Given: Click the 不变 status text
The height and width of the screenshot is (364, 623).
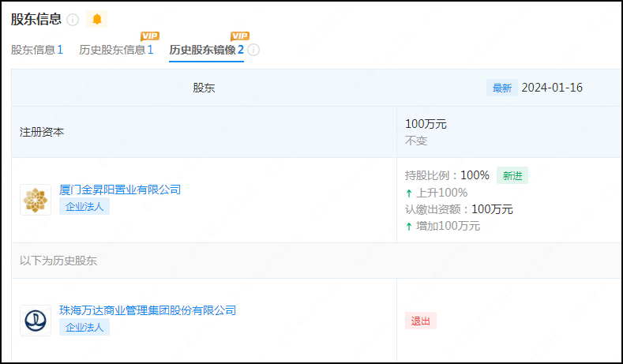Looking at the screenshot, I should point(416,141).
